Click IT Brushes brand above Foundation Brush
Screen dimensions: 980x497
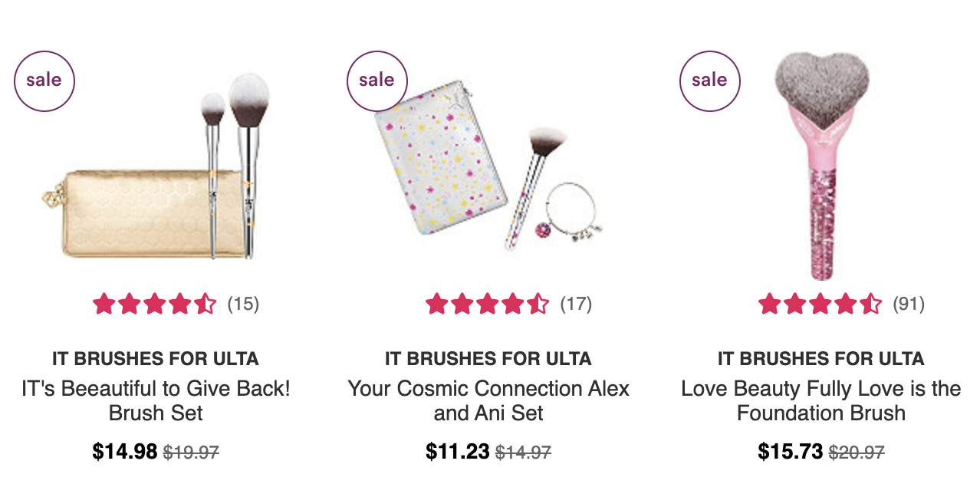coord(821,358)
